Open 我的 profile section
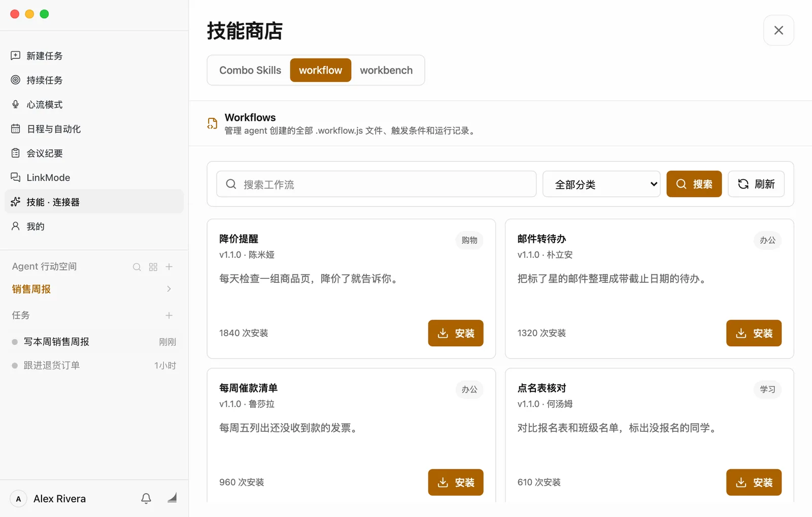Viewport: 812px width, 517px height. 94,227
